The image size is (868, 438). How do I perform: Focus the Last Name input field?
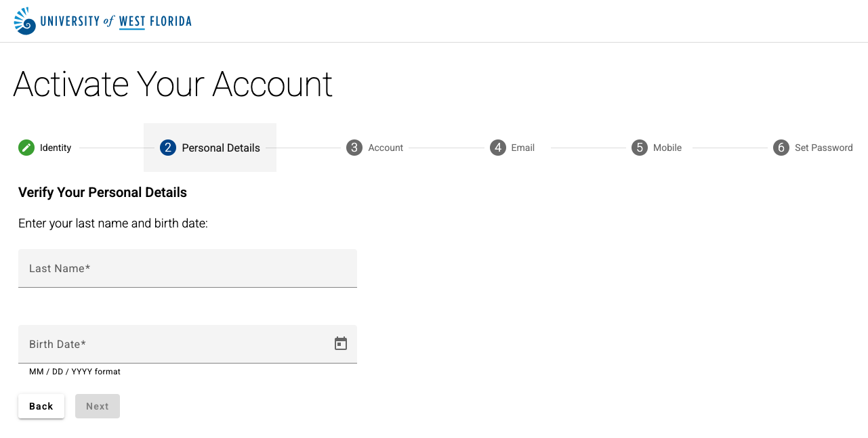click(x=188, y=268)
